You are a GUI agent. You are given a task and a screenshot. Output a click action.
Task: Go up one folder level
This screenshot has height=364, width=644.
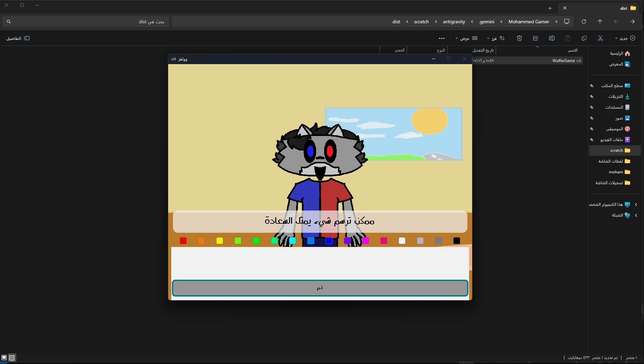[x=600, y=22]
